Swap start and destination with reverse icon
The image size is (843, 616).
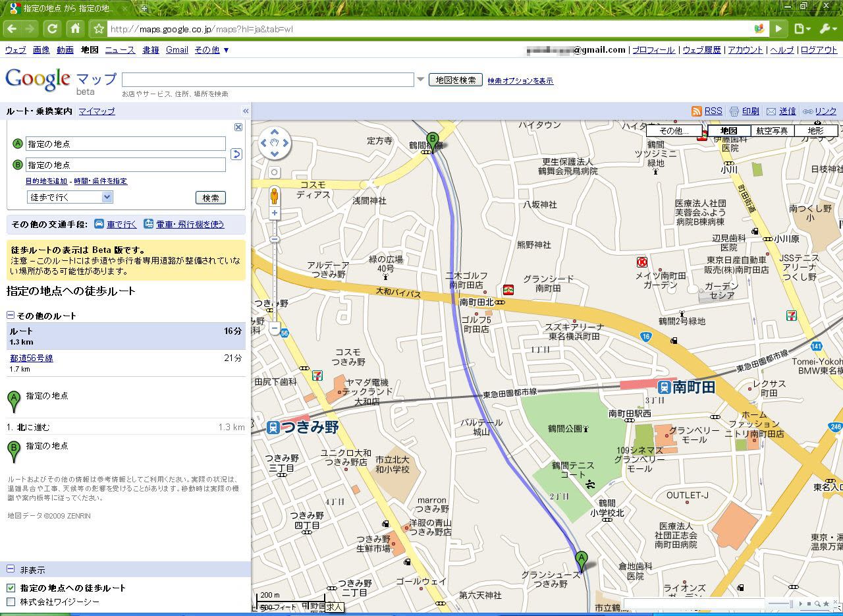point(236,154)
